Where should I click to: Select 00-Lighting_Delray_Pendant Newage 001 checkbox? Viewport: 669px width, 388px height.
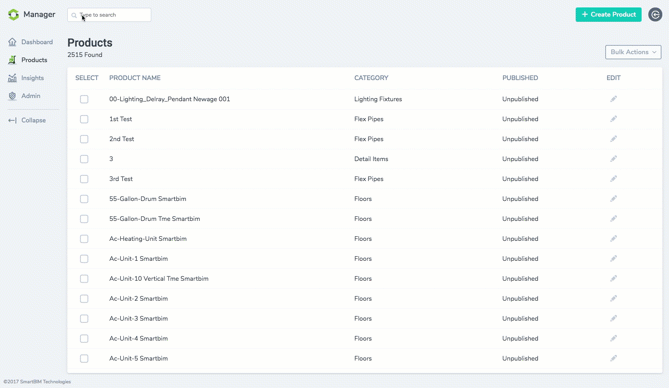(x=84, y=99)
